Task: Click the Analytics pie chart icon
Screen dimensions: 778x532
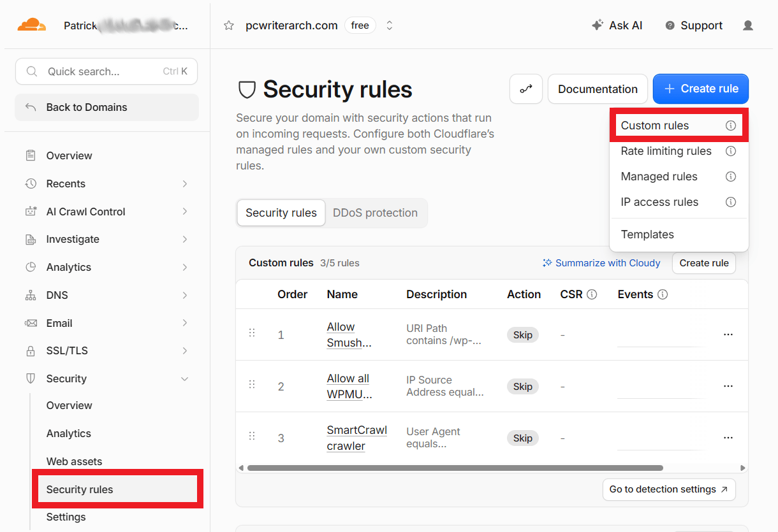Action: (31, 267)
